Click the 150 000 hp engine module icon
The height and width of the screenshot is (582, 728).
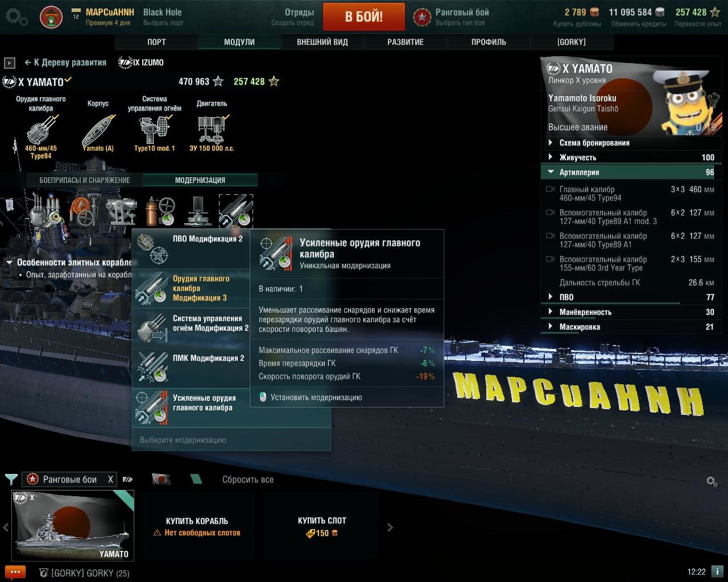coord(212,130)
